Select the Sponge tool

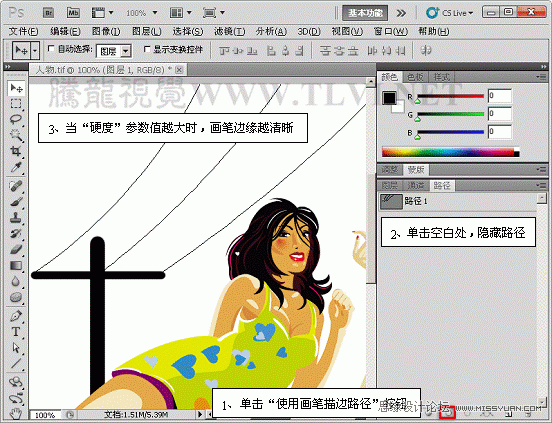pos(16,297)
